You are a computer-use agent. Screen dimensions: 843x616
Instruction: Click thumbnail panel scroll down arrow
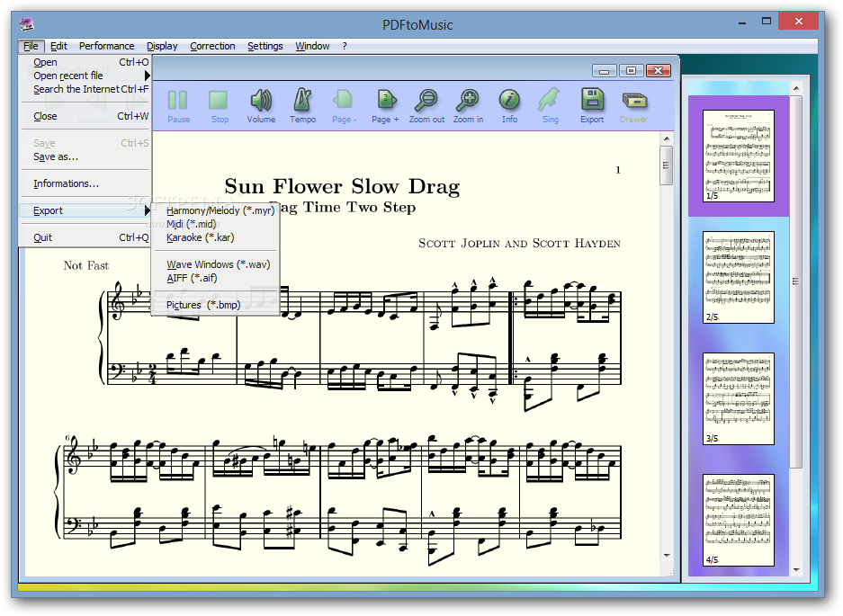tap(796, 570)
